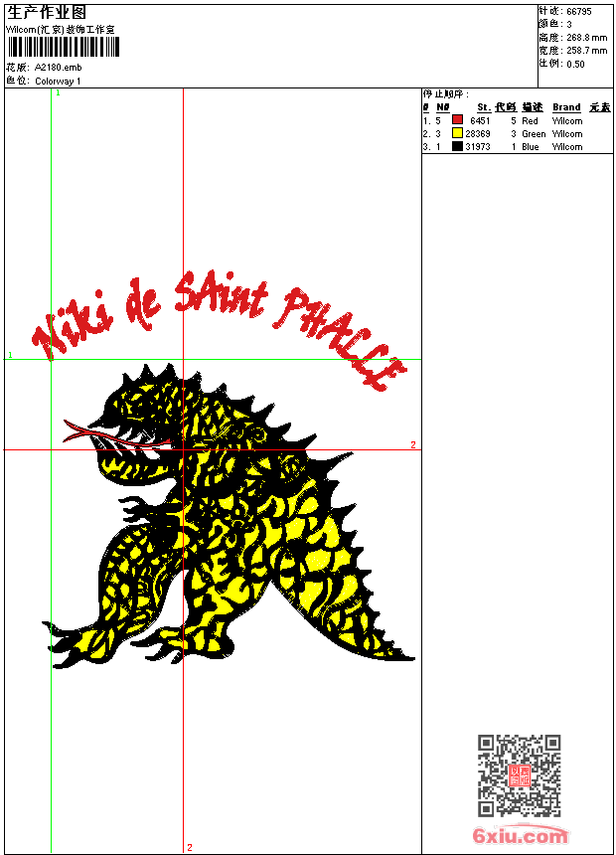Click the stitch count '6451' in the Red row
Viewport: 616px width, 855px height.
pyautogui.click(x=480, y=121)
